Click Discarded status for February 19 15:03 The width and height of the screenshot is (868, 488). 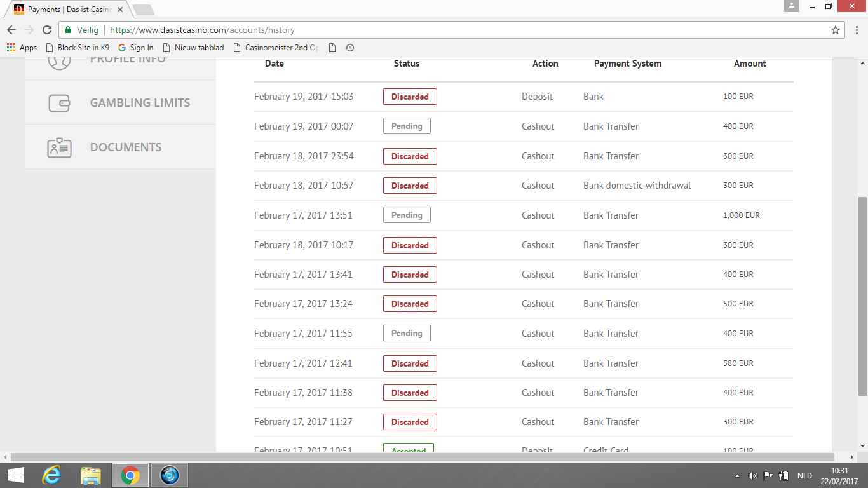410,97
